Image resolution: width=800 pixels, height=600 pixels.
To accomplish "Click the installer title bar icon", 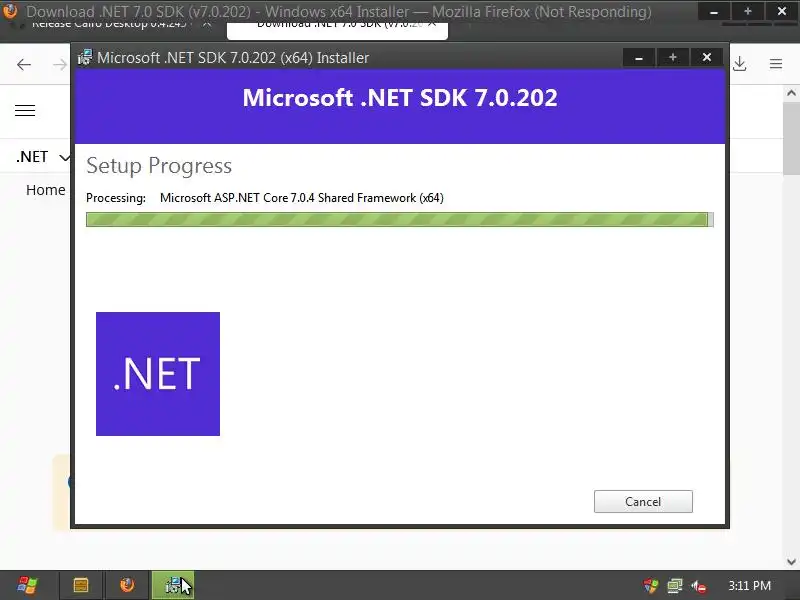I will click(x=85, y=58).
